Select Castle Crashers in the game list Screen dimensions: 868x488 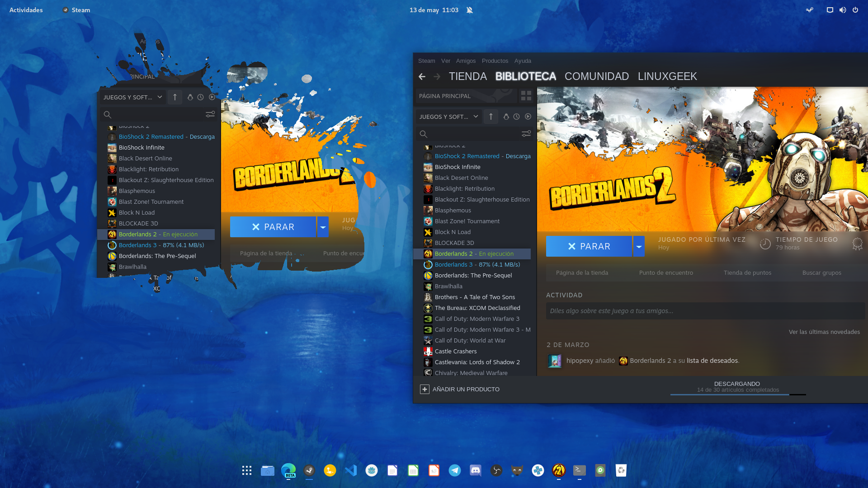pos(472,351)
